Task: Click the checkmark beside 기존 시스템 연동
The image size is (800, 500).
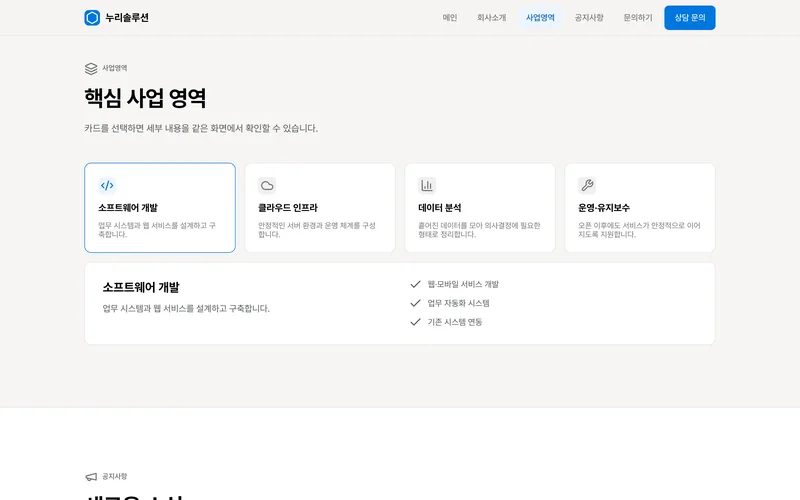Action: point(415,322)
